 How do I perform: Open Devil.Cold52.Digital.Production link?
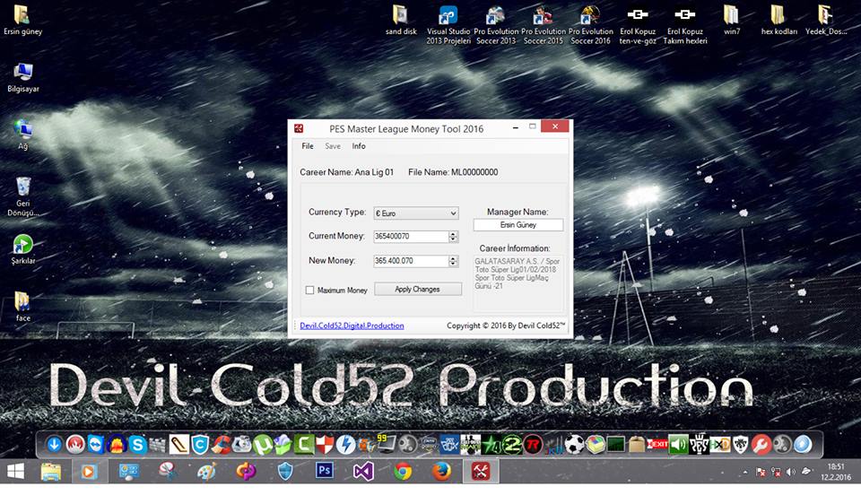(352, 326)
